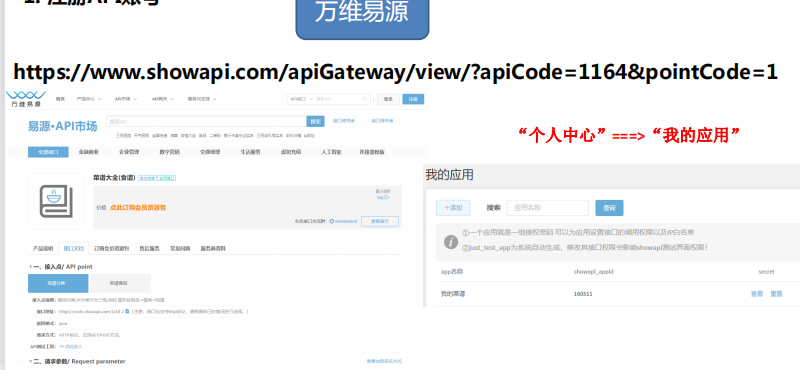Image resolution: width=800 pixels, height=370 pixels.
Task: Open the 接口提供者 link
Action: coord(382,121)
